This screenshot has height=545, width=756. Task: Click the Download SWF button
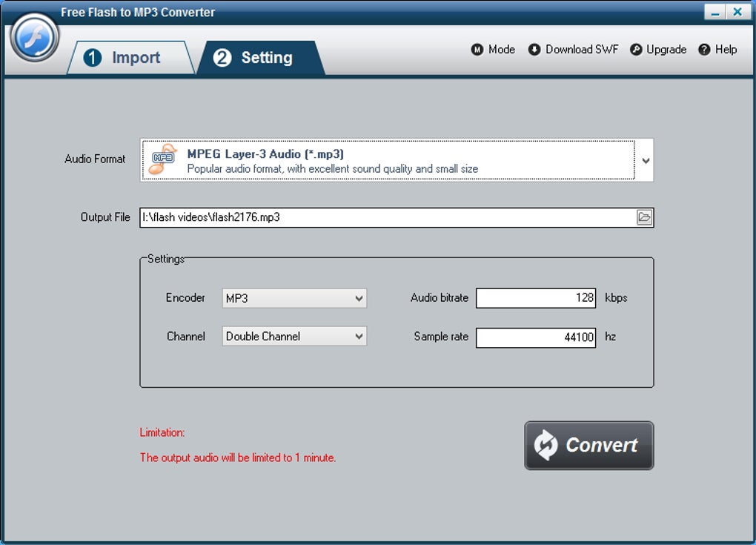coord(573,50)
